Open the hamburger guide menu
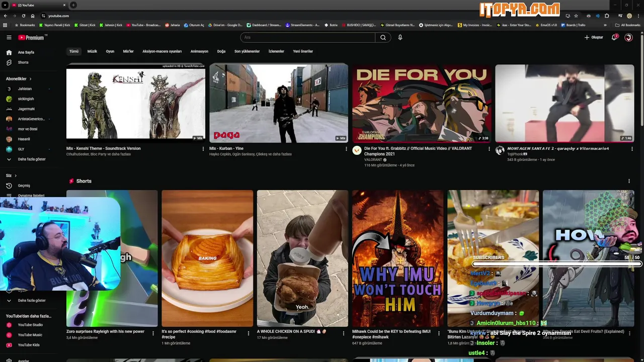Image resolution: width=644 pixels, height=362 pixels. tap(9, 37)
